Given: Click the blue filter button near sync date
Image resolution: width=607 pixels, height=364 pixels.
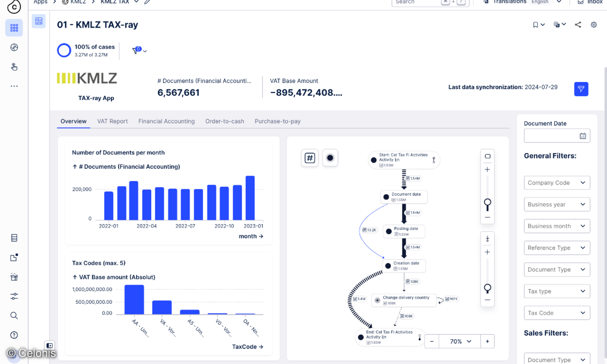Looking at the screenshot, I should coord(581,89).
